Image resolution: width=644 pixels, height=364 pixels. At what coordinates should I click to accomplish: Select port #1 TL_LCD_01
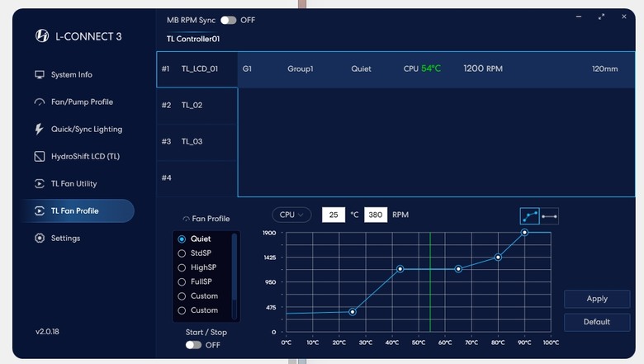tap(197, 69)
